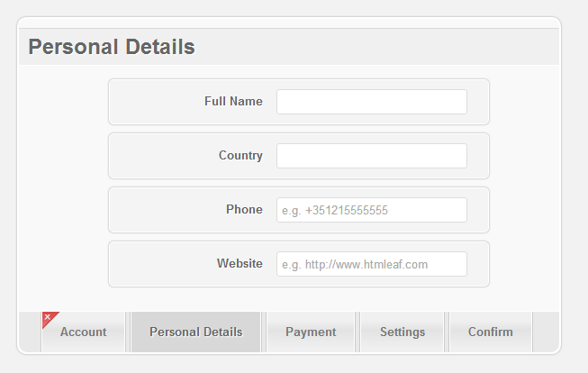Jump to the Confirm tab
The height and width of the screenshot is (373, 588).
pyautogui.click(x=491, y=332)
